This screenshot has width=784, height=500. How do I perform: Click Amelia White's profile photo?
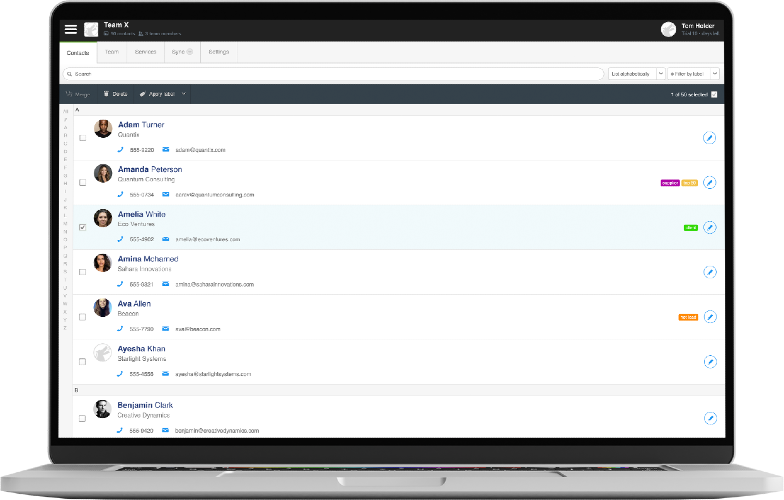103,218
